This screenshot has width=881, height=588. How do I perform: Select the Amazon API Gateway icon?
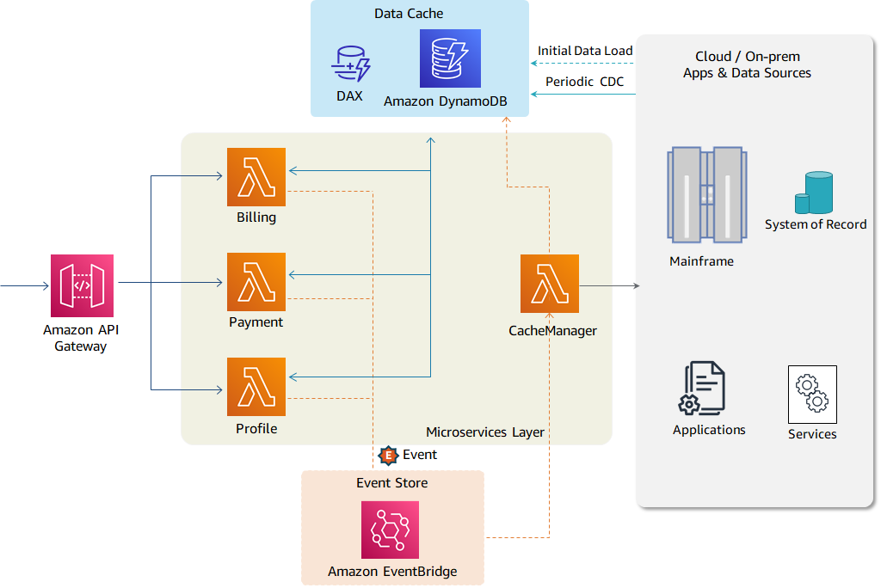tap(81, 285)
